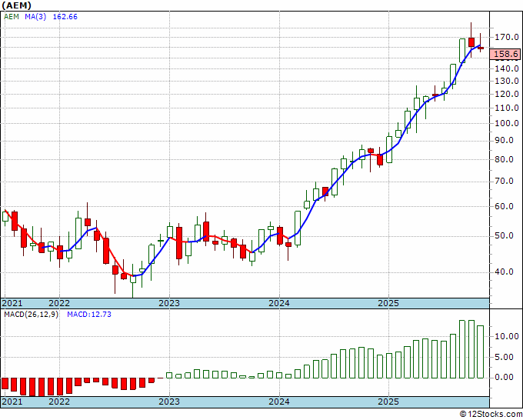Click 2022 on the price chart timeline
The height and width of the screenshot is (420, 523).
click(x=59, y=303)
